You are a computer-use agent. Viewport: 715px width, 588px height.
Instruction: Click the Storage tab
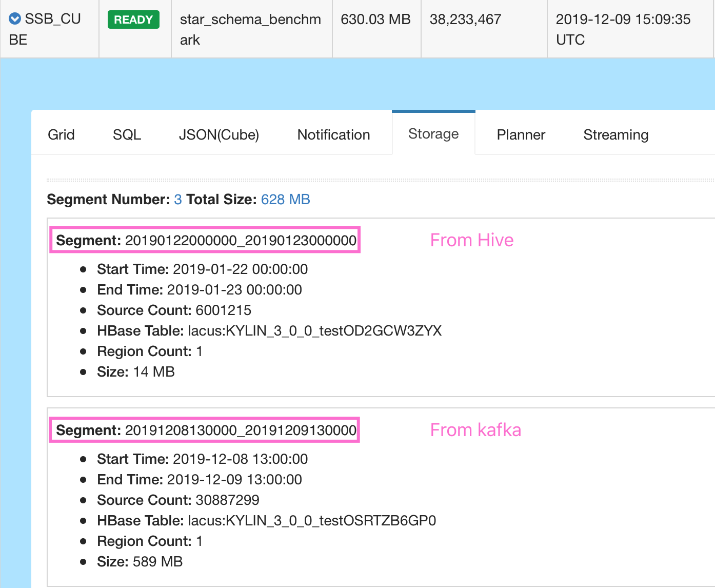(x=433, y=134)
